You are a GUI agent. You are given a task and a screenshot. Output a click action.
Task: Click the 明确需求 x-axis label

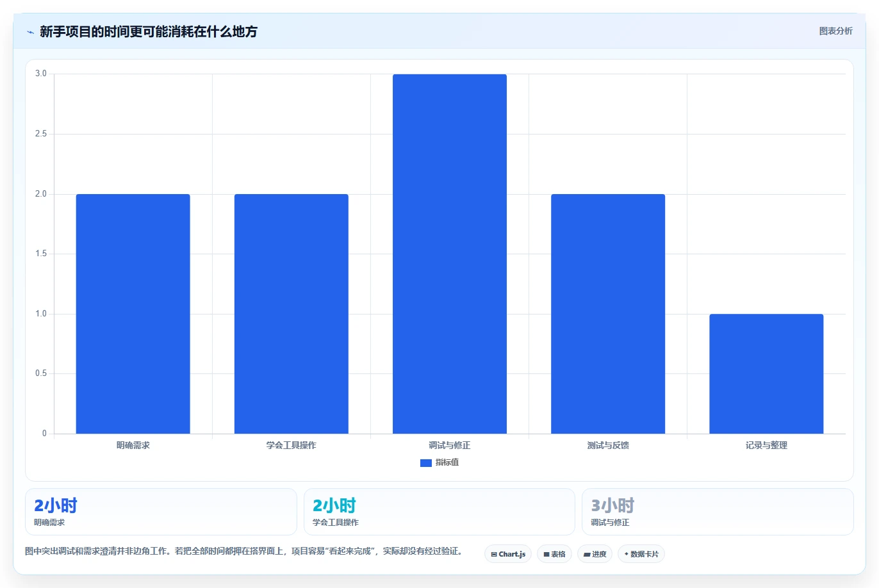tap(133, 445)
